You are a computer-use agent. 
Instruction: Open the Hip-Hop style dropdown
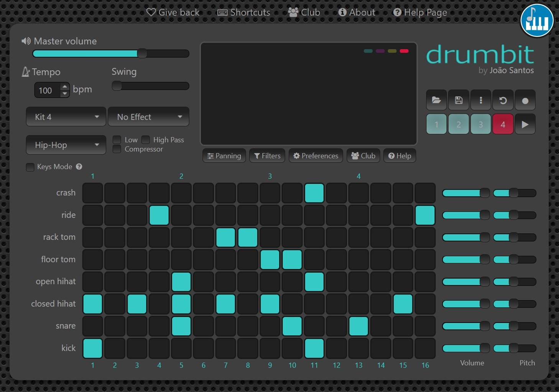pyautogui.click(x=66, y=145)
